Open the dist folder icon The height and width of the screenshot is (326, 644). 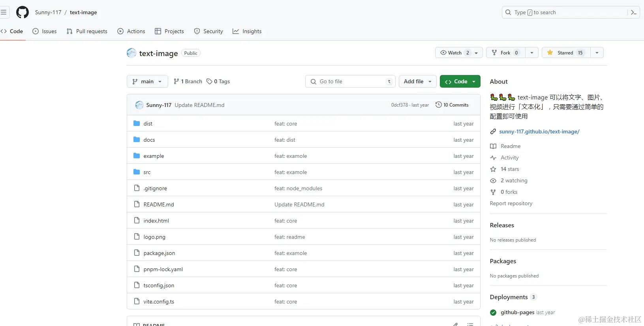click(137, 124)
